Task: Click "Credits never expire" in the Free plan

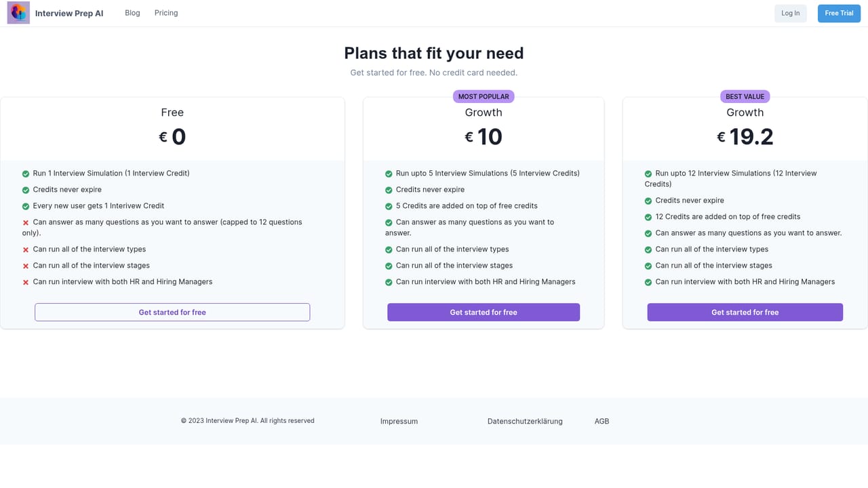Action: point(67,190)
